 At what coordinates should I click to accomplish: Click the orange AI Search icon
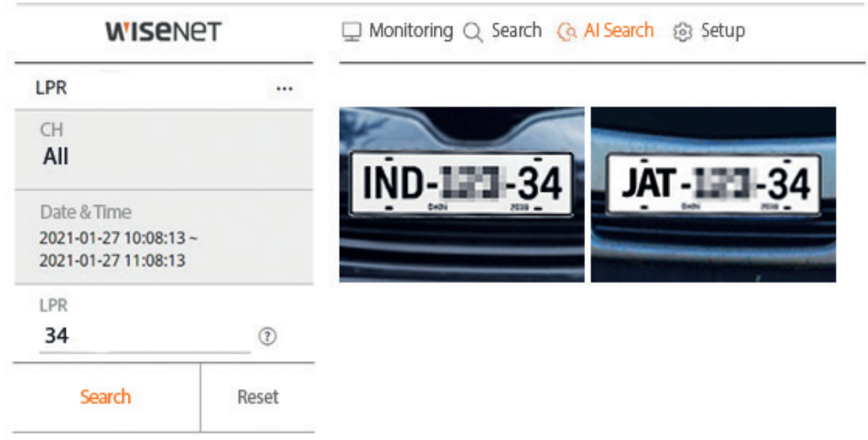pos(566,32)
